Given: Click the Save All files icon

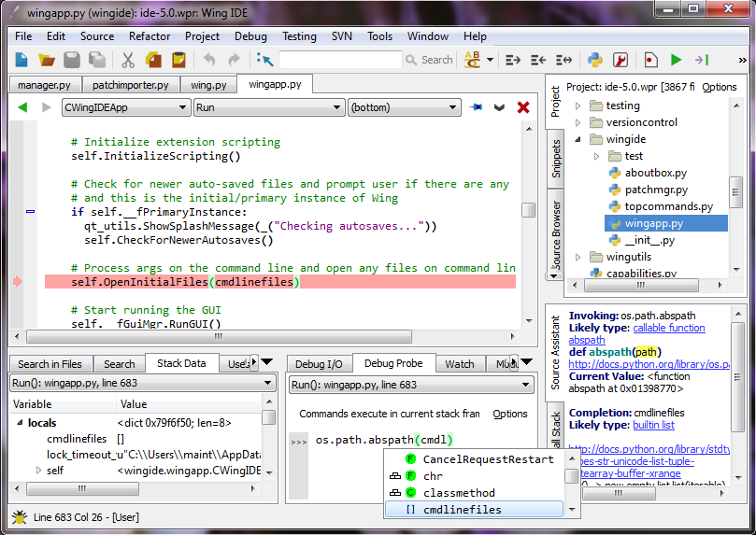Looking at the screenshot, I should tap(97, 60).
